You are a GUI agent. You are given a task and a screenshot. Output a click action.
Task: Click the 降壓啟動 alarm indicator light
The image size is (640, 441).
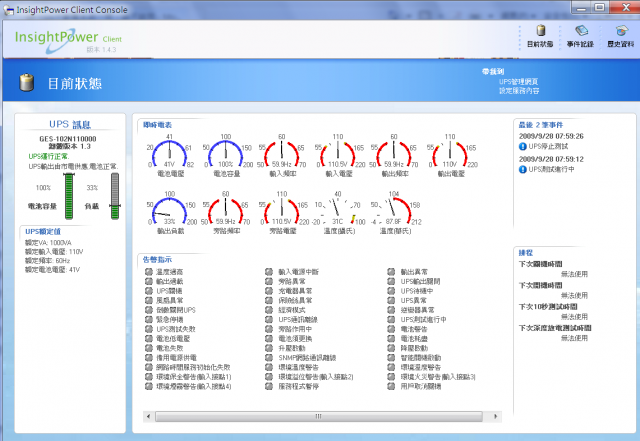coord(391,348)
